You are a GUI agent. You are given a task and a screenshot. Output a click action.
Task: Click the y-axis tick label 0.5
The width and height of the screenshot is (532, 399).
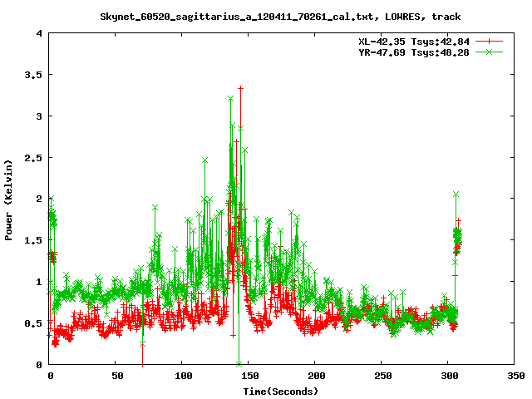pyautogui.click(x=33, y=323)
